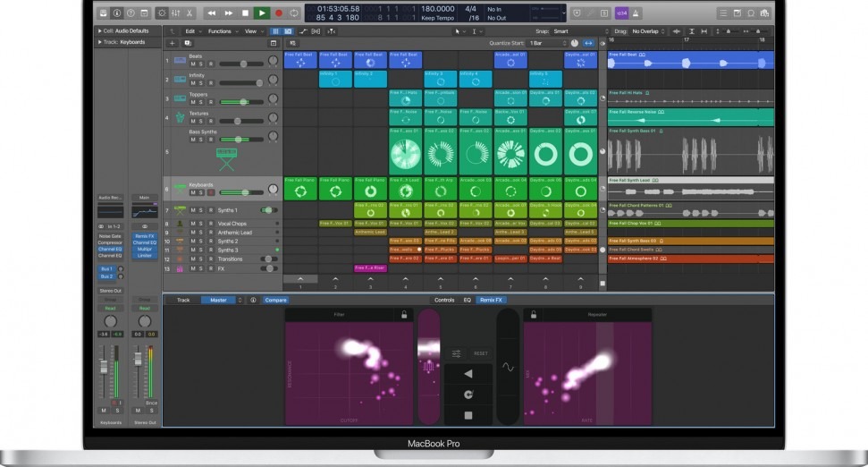Switch to the Master tab

tap(218, 301)
